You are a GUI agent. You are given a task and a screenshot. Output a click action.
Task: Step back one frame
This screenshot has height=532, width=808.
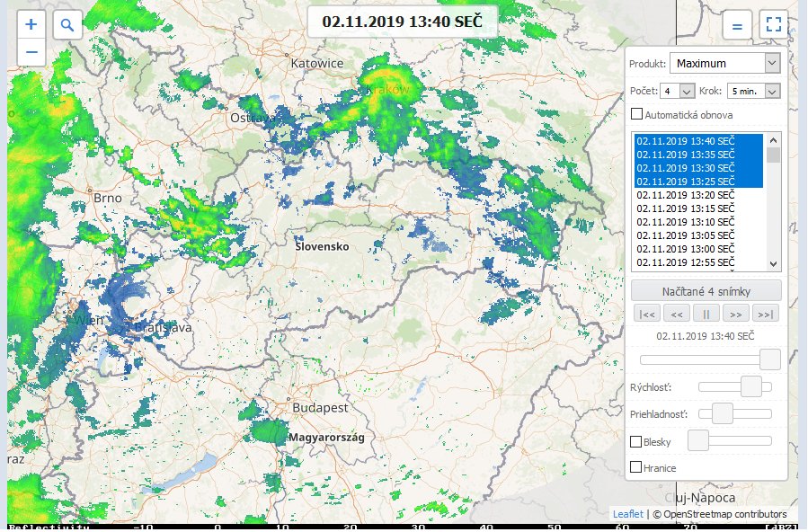coord(676,314)
